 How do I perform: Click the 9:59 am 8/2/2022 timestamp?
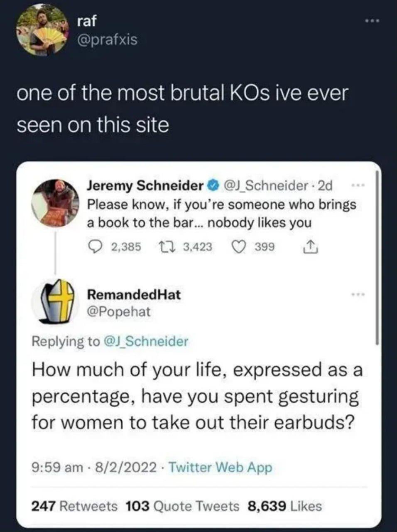[95, 468]
